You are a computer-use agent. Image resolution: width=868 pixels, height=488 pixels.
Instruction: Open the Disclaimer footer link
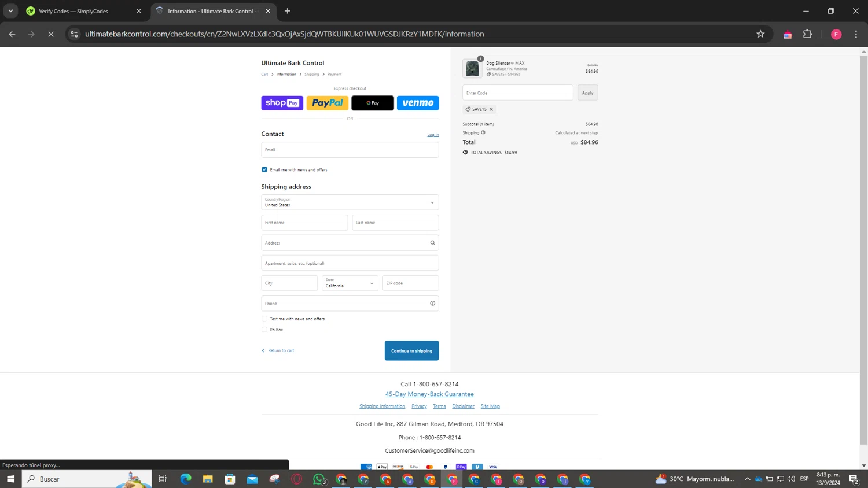point(463,406)
